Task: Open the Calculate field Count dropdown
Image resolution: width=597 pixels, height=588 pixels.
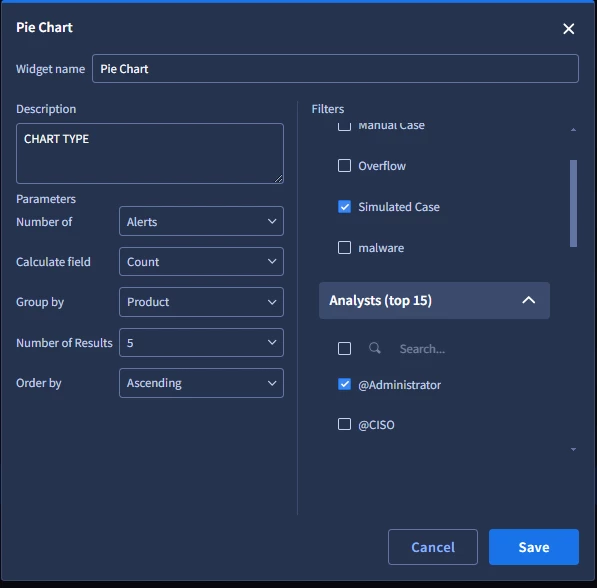Action: tap(201, 262)
